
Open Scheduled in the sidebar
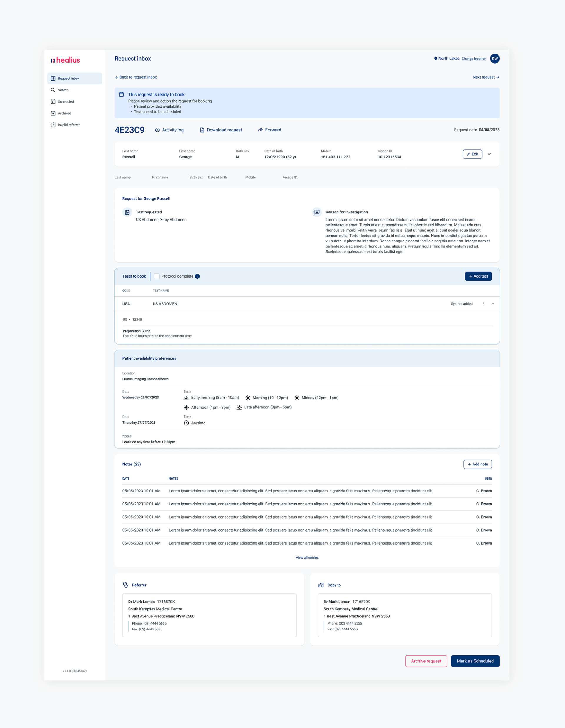75,102
